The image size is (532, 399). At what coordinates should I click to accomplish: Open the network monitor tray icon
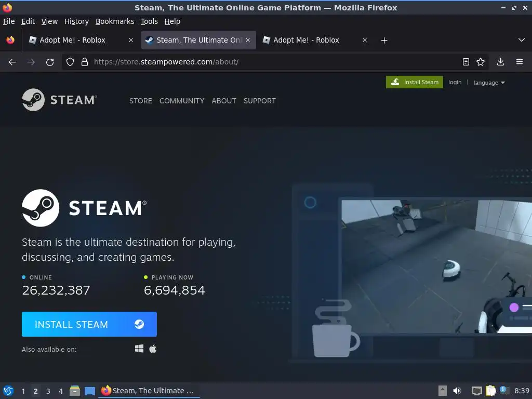(x=477, y=391)
